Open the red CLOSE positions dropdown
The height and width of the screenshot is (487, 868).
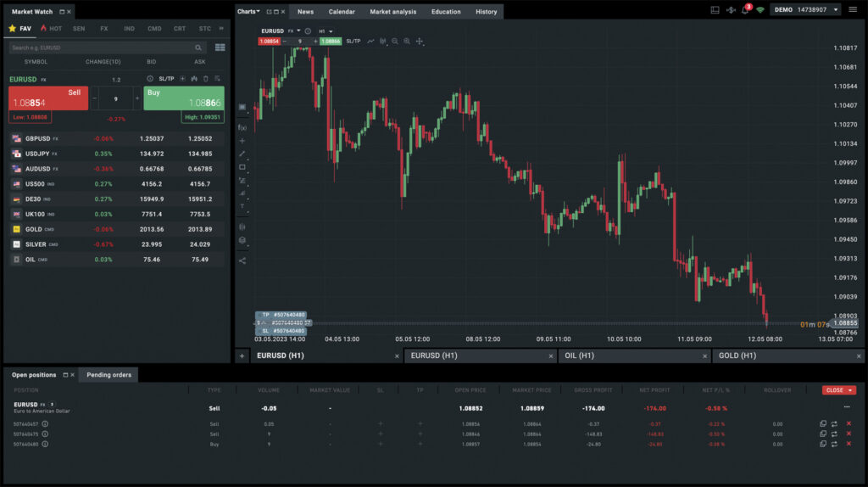tap(838, 390)
